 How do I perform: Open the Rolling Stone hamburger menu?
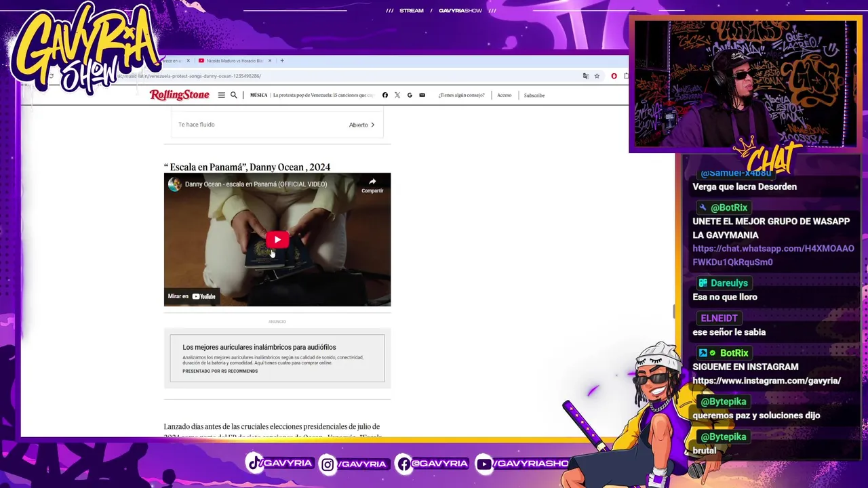tap(221, 95)
